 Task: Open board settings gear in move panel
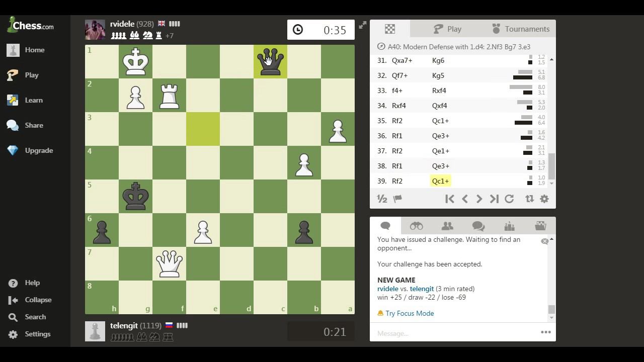point(544,199)
